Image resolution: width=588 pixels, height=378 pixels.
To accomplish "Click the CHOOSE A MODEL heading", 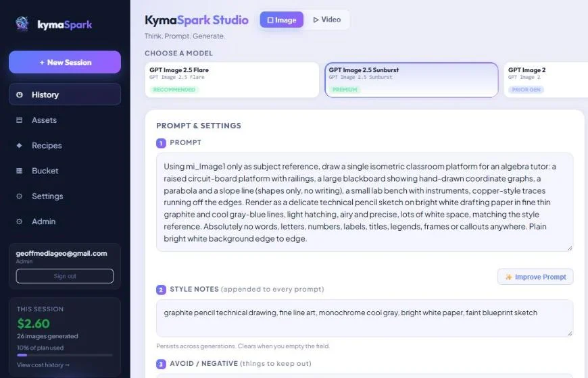I will (179, 53).
